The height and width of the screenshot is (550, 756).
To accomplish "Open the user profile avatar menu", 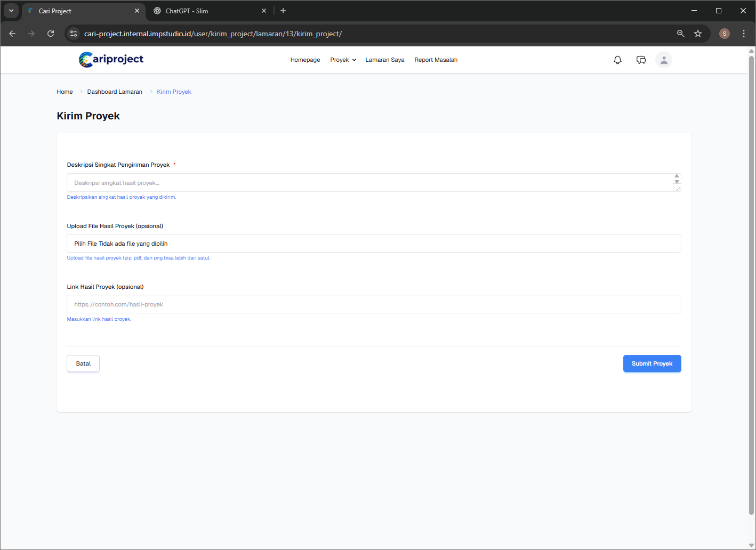I will pyautogui.click(x=664, y=60).
